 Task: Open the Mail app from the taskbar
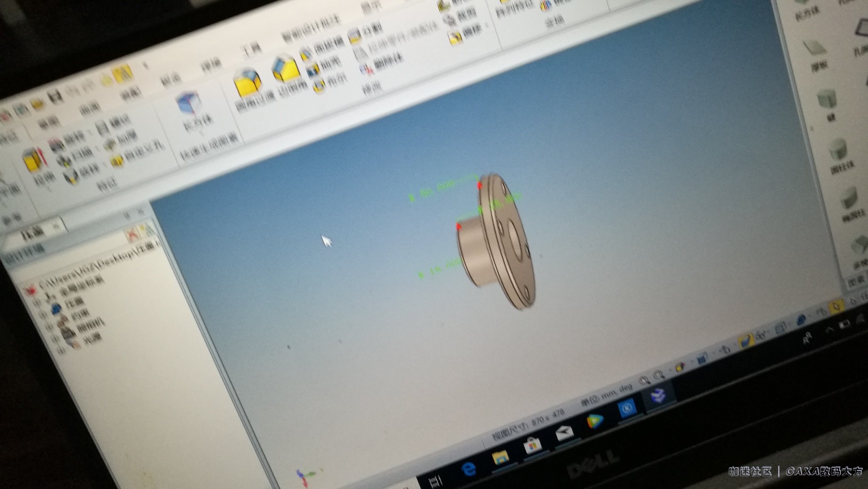(x=564, y=433)
